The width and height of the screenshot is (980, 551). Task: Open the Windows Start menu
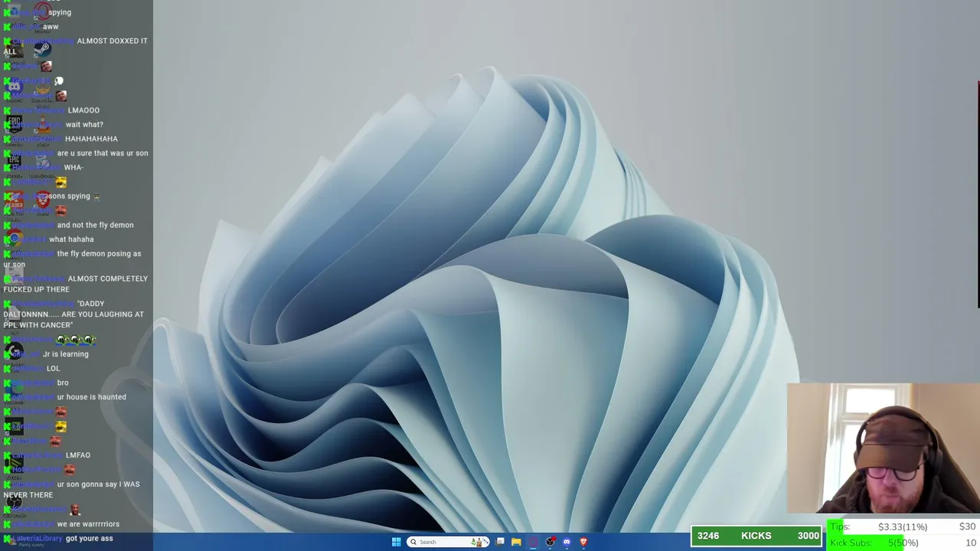coord(396,542)
